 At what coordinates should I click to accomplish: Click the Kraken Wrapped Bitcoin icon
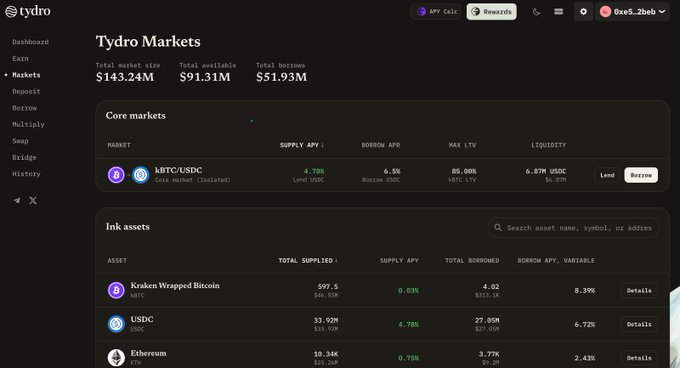pyautogui.click(x=116, y=290)
